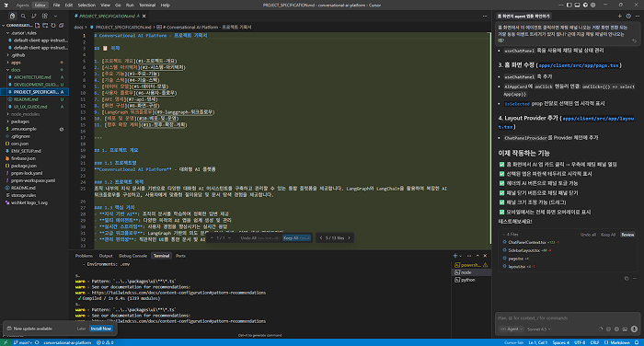The image size is (644, 346).
Task: Attach image icon in chat input
Action: [x=625, y=329]
